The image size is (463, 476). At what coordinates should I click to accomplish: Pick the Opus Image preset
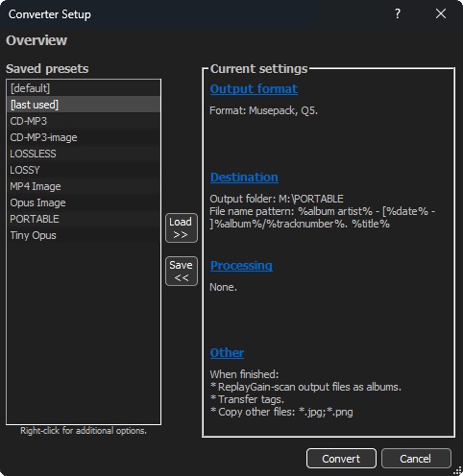pos(84,202)
